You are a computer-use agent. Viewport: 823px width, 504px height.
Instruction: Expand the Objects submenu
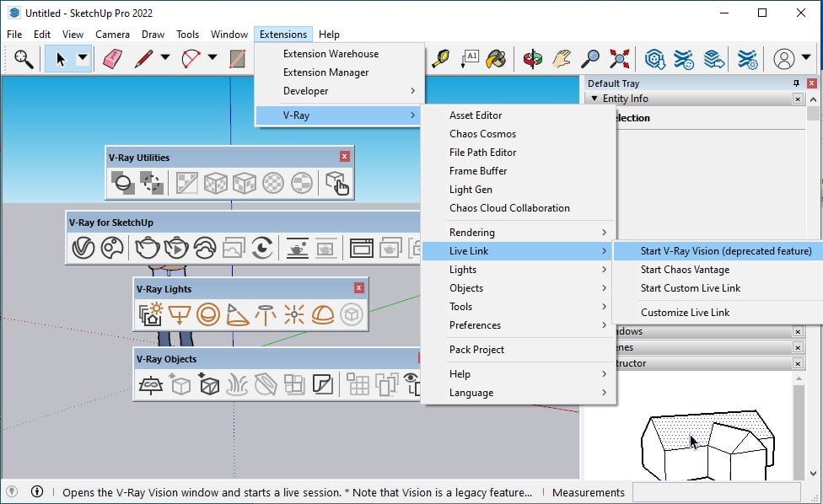pos(519,288)
